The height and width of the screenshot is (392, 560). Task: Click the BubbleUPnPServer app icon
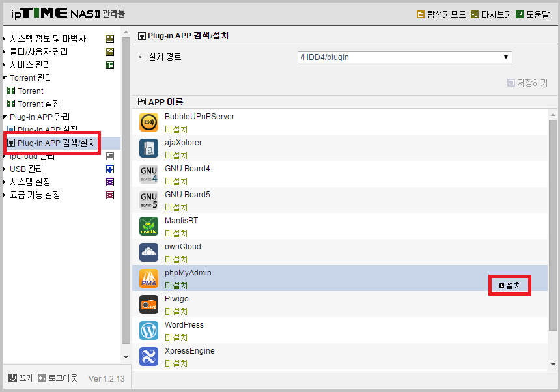tap(148, 122)
